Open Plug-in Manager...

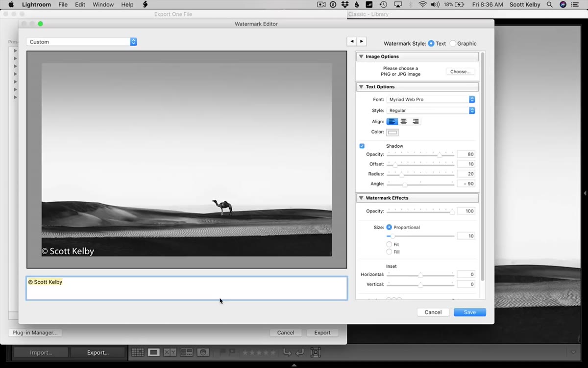point(35,333)
